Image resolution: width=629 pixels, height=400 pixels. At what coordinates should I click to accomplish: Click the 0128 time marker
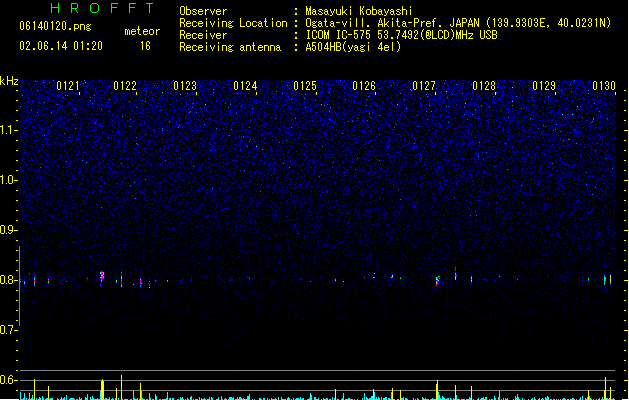[484, 86]
